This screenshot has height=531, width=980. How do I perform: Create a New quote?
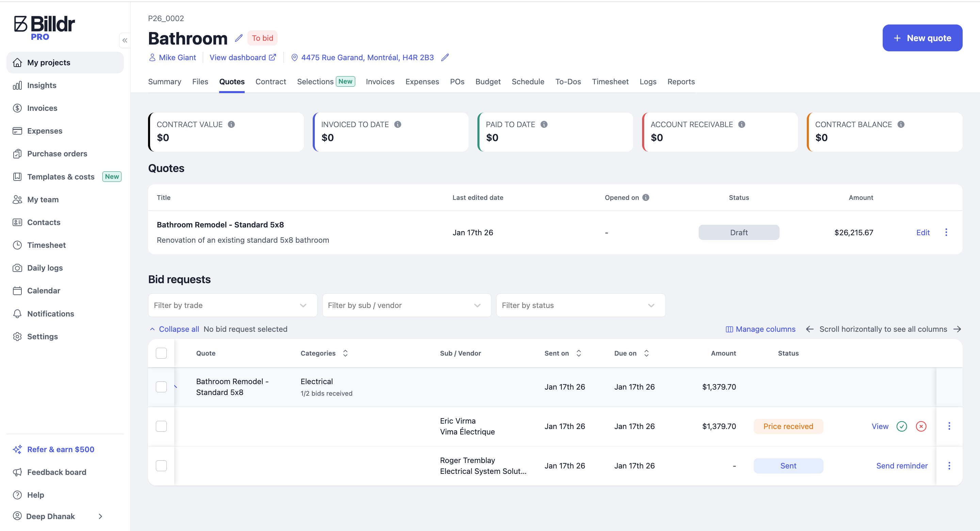pos(922,38)
